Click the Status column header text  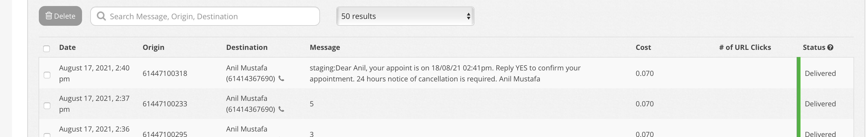(813, 47)
